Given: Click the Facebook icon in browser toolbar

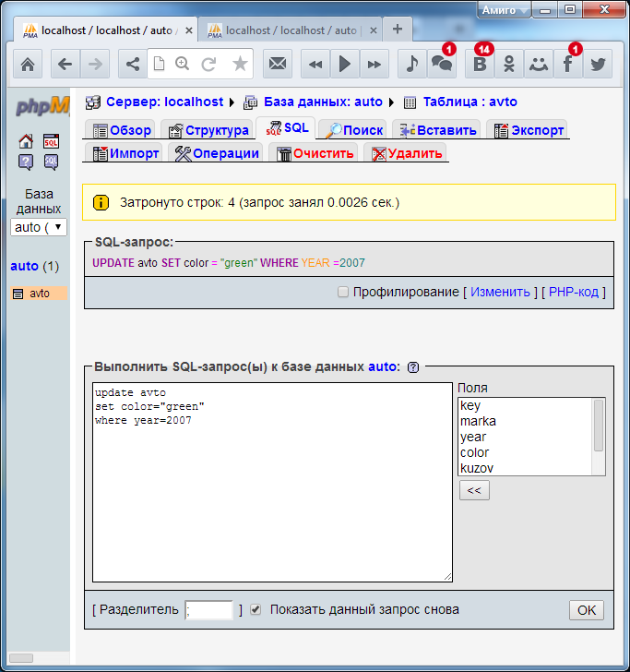Looking at the screenshot, I should click(x=566, y=64).
